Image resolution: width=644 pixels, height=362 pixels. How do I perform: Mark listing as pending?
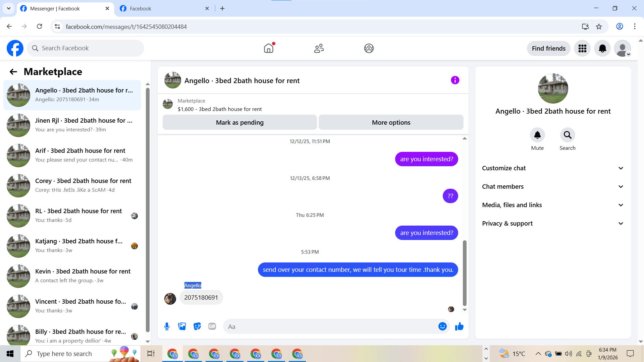pos(239,123)
